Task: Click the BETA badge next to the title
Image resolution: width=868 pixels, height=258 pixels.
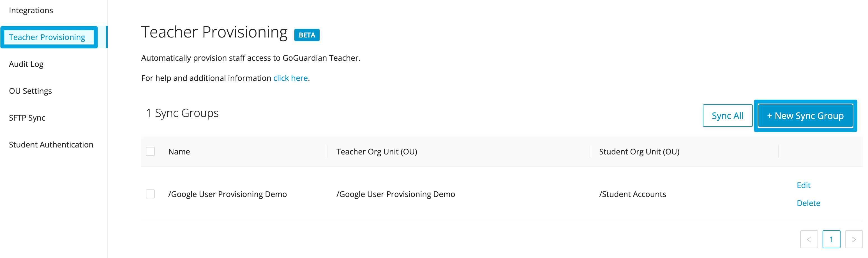Action: [x=307, y=35]
